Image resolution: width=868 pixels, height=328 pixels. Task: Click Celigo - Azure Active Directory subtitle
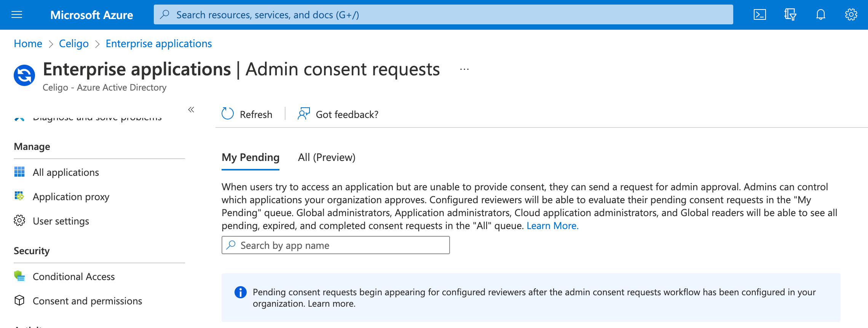tap(105, 88)
